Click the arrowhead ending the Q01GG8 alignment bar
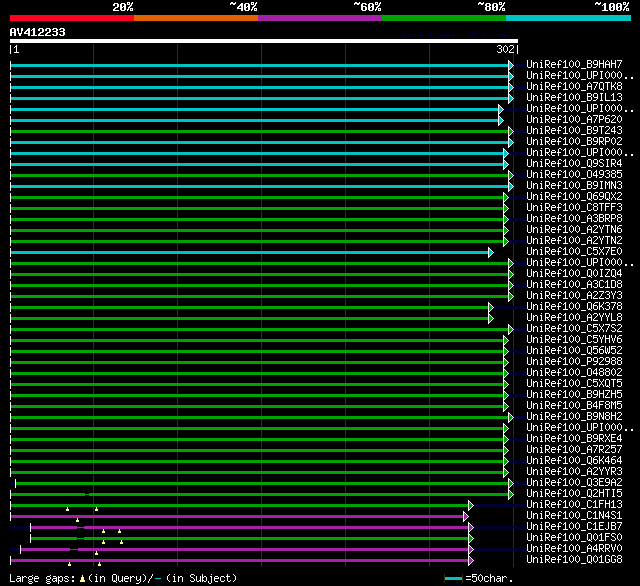 470,560
